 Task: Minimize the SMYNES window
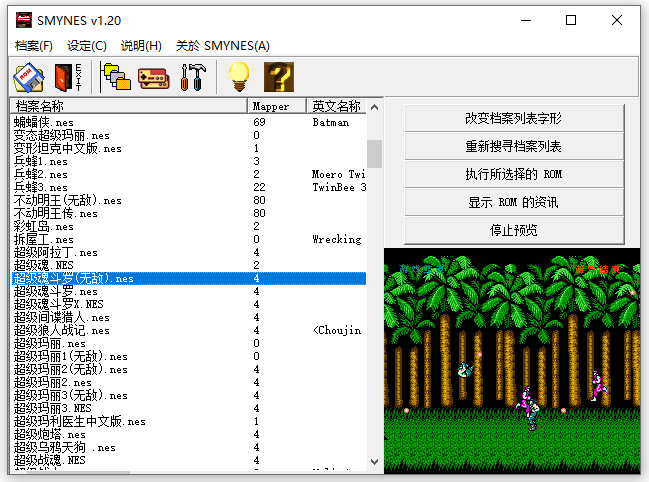coord(526,20)
